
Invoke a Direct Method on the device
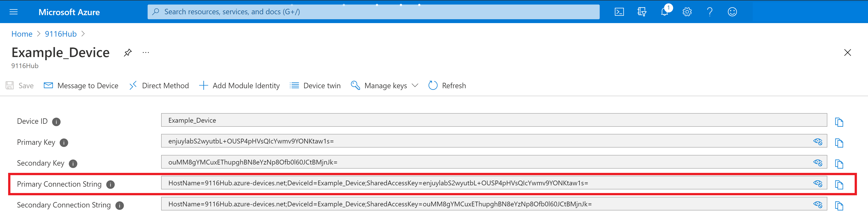158,85
